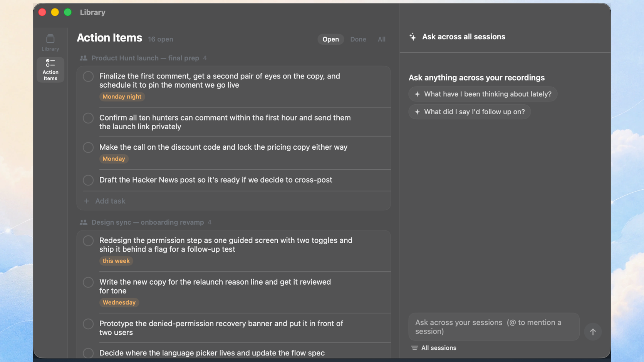This screenshot has width=644, height=362.
Task: Ask What have I been thinking about lately
Action: click(483, 94)
